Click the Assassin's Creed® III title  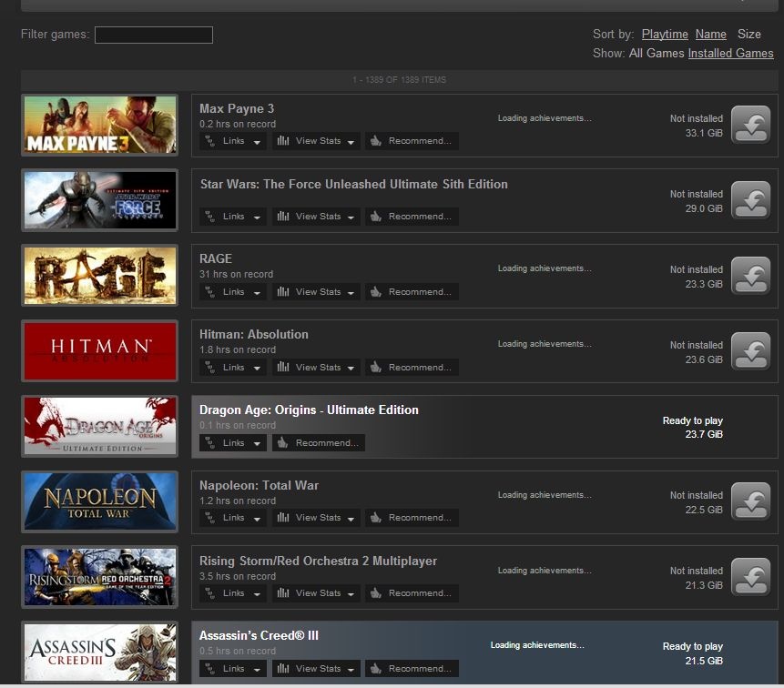[x=259, y=635]
